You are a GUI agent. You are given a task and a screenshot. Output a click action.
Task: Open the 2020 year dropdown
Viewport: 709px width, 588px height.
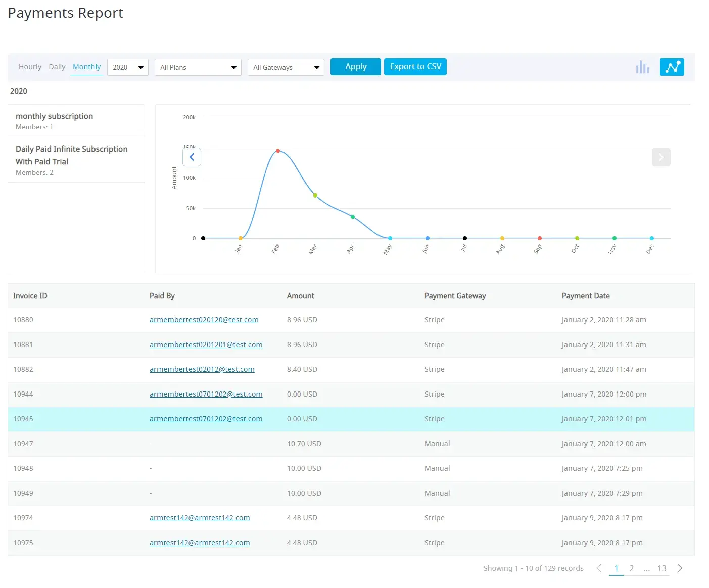127,67
